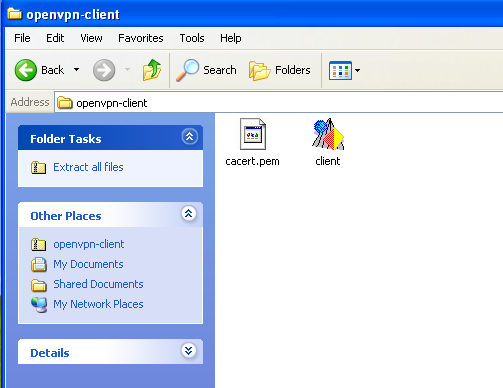Toggle the Folders pane toolbar button
Image resolution: width=503 pixels, height=388 pixels.
(x=279, y=70)
